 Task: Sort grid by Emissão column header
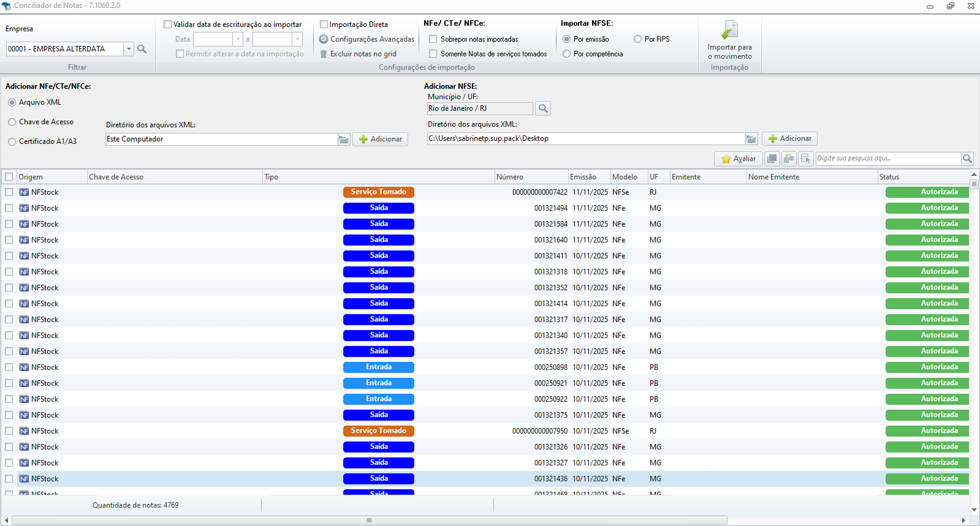click(x=583, y=177)
